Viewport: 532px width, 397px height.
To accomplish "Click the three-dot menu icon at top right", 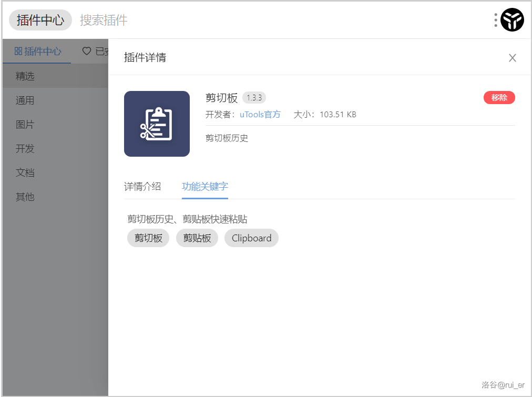I will coord(495,21).
